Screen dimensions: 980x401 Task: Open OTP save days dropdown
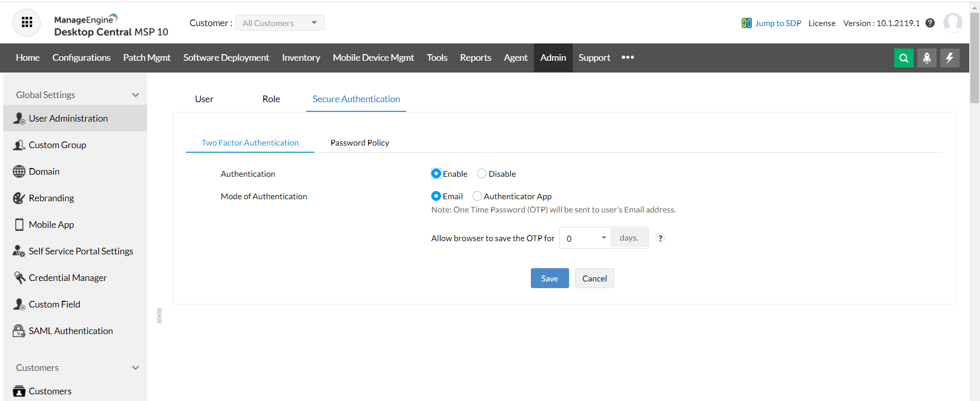point(585,238)
